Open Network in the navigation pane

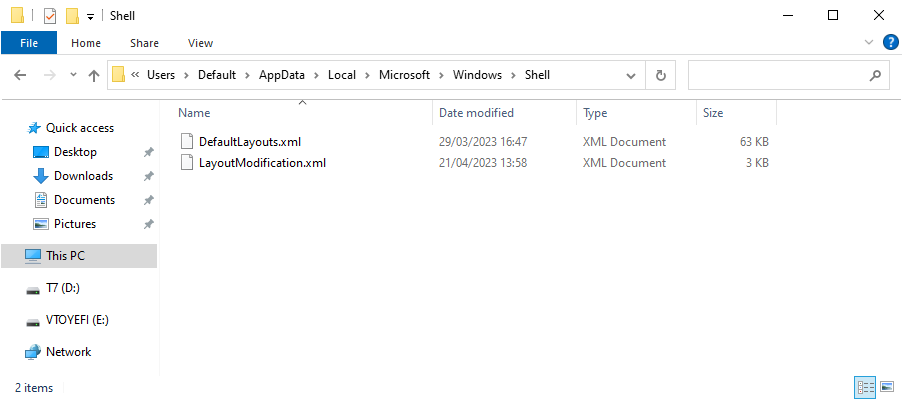[69, 352]
